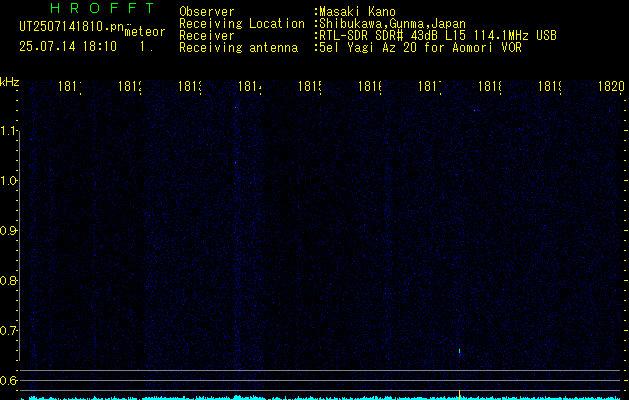The image size is (629, 400).
Task: Click the 0.9 kHz frequency axis label
Action: pos(8,231)
